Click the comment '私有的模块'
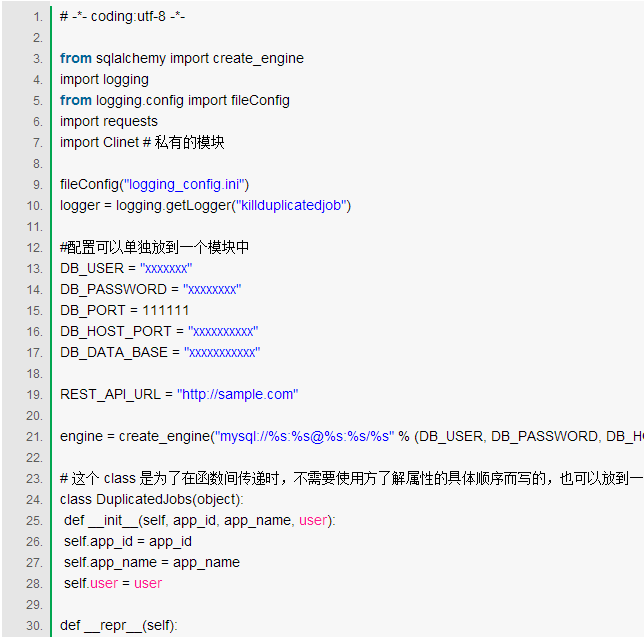 [190, 142]
